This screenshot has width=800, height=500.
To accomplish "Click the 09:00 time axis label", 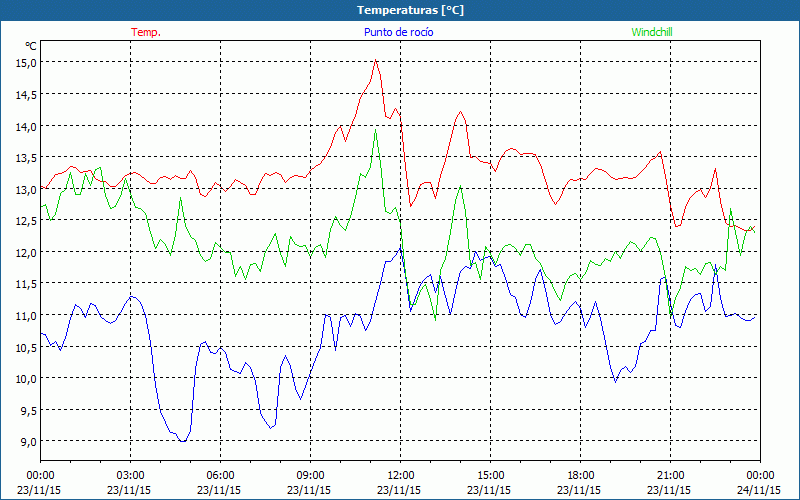I will point(310,476).
